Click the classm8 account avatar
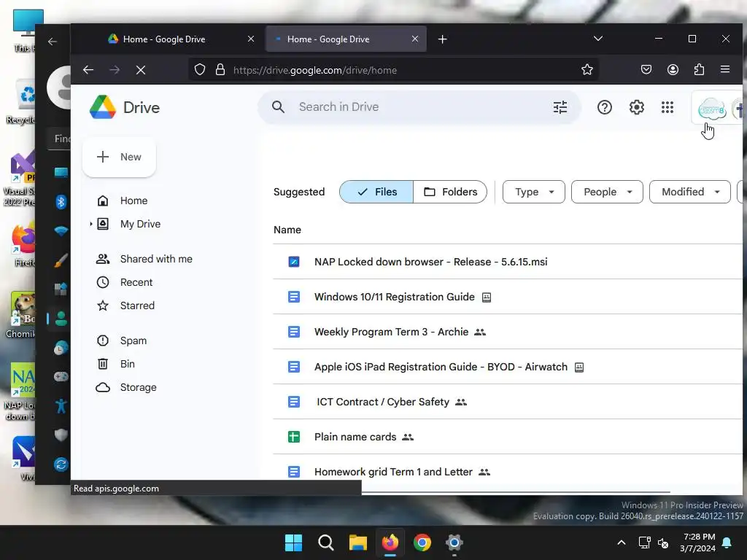The height and width of the screenshot is (560, 747). pyautogui.click(x=712, y=109)
